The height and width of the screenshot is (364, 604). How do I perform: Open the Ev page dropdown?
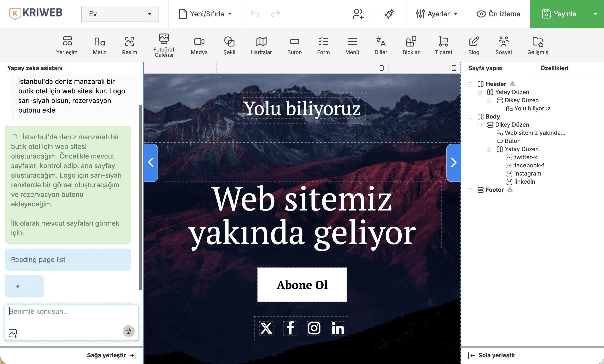[120, 14]
